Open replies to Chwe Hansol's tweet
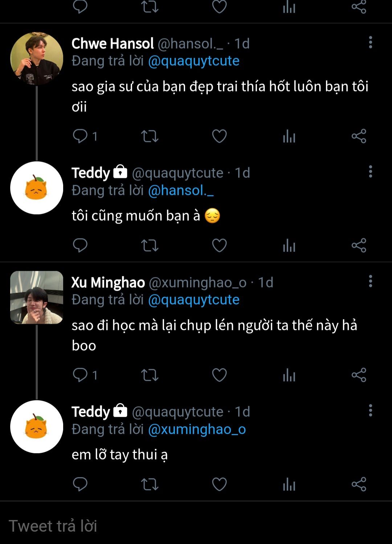The image size is (392, 544). [80, 136]
